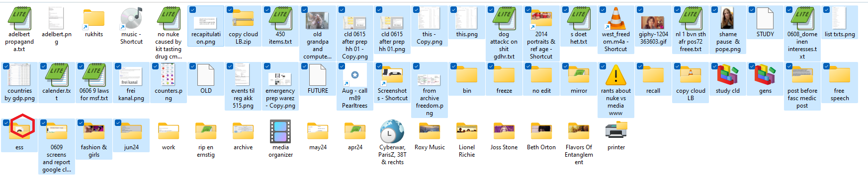Viewport: 868px width, 180px height.
Task: Select the copy cloud LB.zip archive
Action: coord(243,20)
